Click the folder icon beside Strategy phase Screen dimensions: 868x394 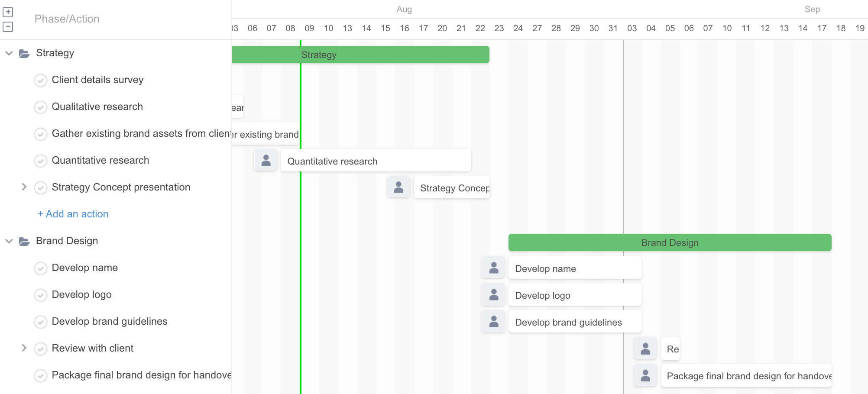(x=24, y=52)
